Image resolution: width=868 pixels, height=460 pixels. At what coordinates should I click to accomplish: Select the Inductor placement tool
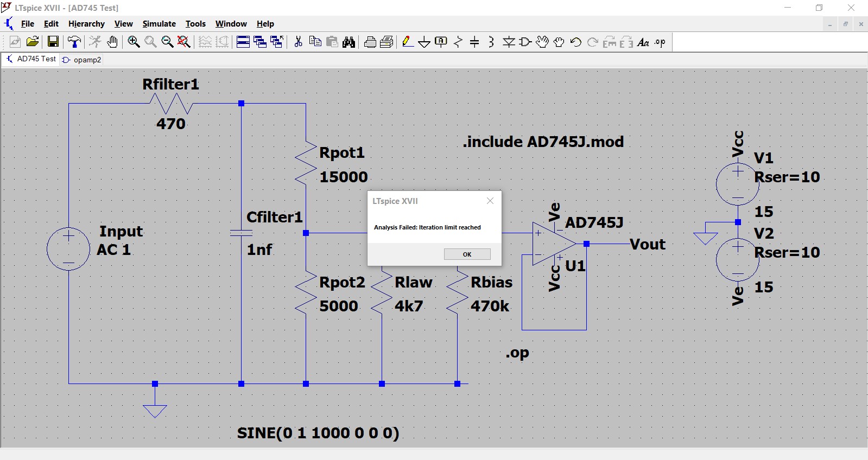coord(491,42)
